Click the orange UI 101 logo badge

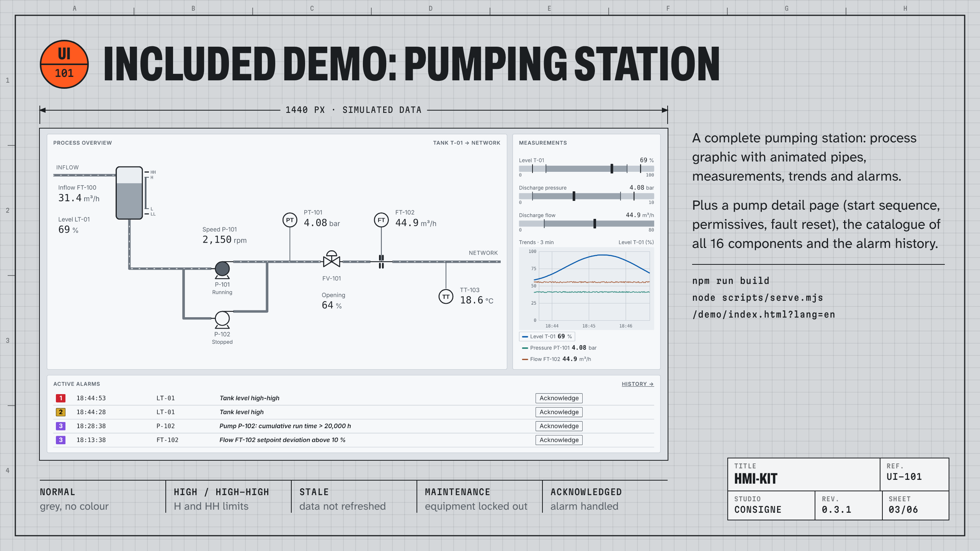coord(64,64)
